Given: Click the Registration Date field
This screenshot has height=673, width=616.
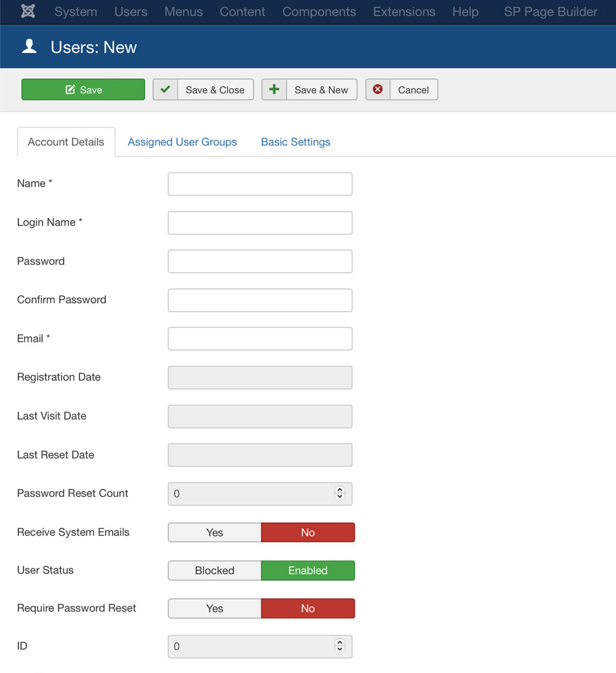Looking at the screenshot, I should tap(260, 377).
